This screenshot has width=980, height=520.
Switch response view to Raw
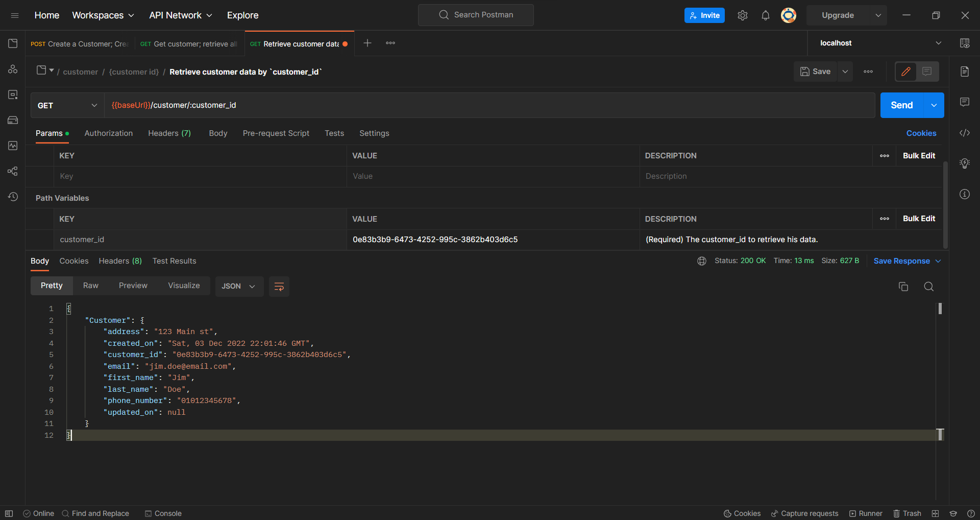coord(91,286)
